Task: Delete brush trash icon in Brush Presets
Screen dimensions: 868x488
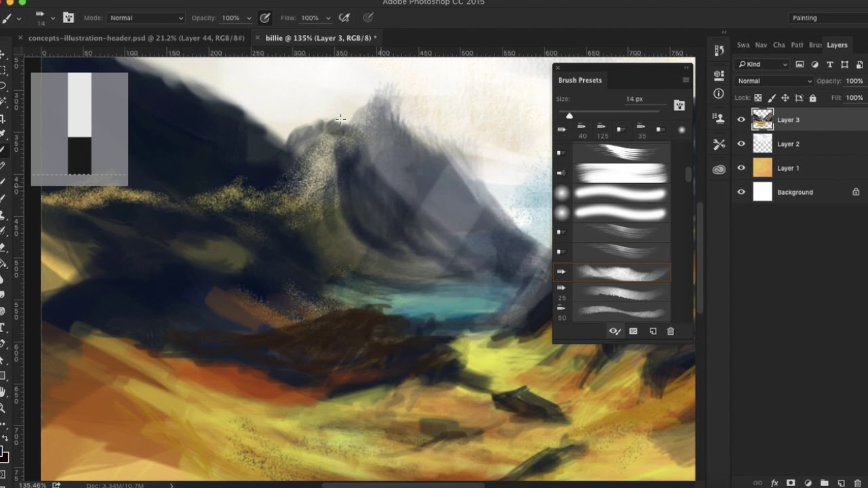Action: coord(671,331)
